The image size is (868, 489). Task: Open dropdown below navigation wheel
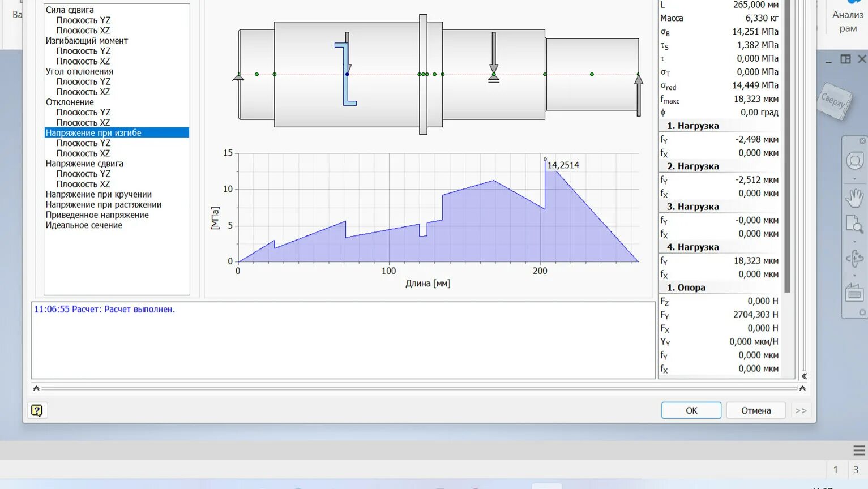pos(854,179)
